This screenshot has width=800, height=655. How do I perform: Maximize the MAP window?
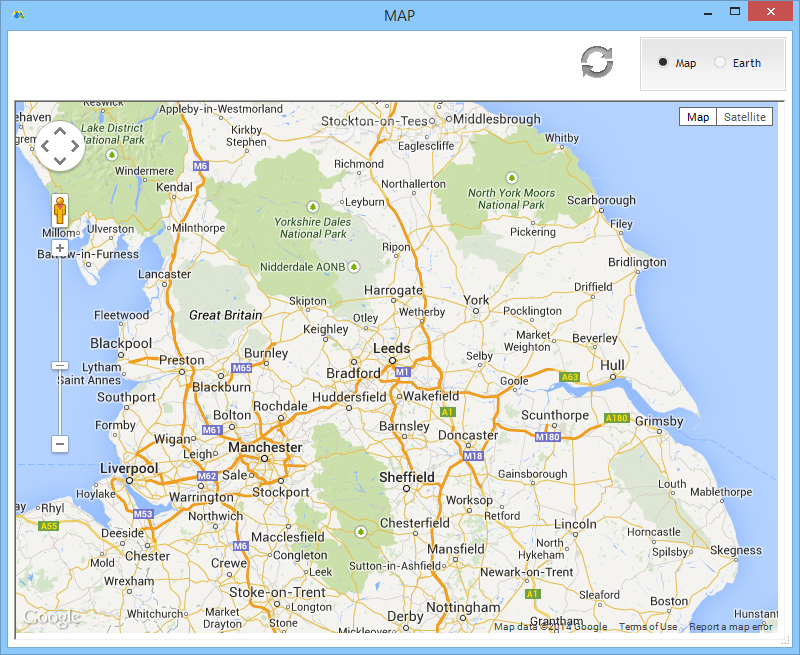[x=735, y=11]
